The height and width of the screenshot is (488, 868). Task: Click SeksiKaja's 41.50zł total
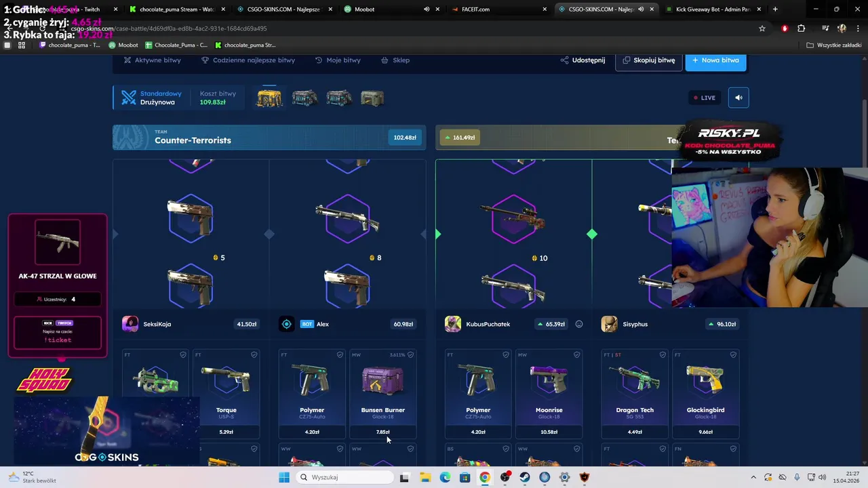click(x=246, y=324)
